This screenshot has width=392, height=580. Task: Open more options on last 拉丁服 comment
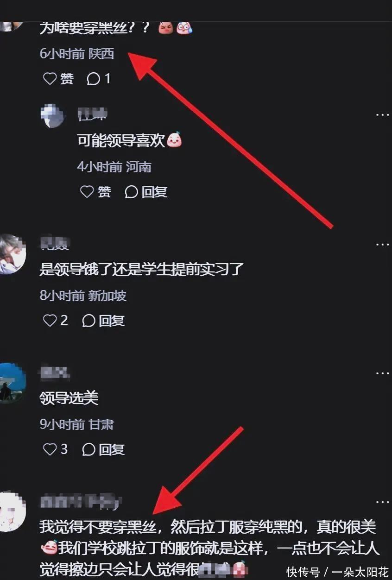pyautogui.click(x=382, y=502)
